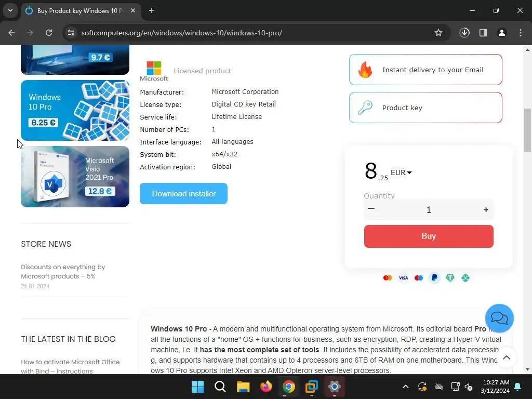The width and height of the screenshot is (532, 399).
Task: Open the VirtualBox taskbar icon
Action: (x=312, y=387)
